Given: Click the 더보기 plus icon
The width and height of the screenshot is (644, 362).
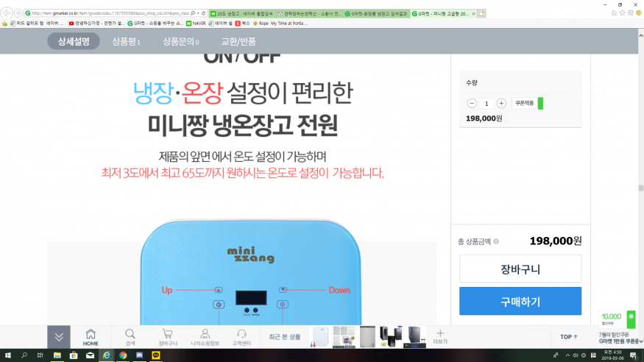Looking at the screenshot, I should point(440,336).
